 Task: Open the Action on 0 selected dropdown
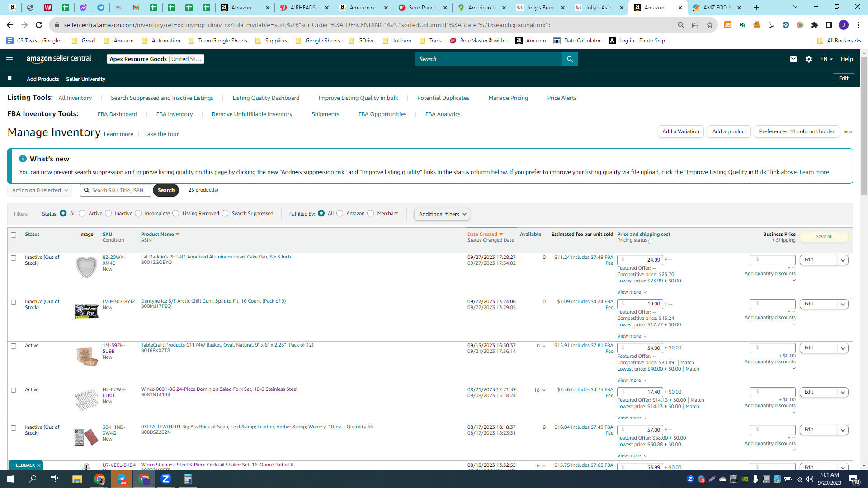tap(40, 190)
